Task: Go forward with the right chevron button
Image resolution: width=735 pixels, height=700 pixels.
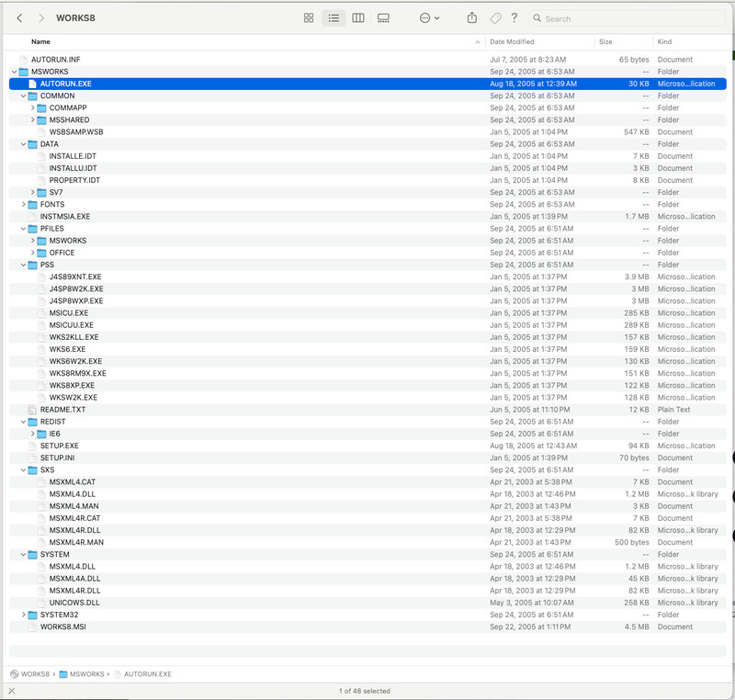Action: 41,18
